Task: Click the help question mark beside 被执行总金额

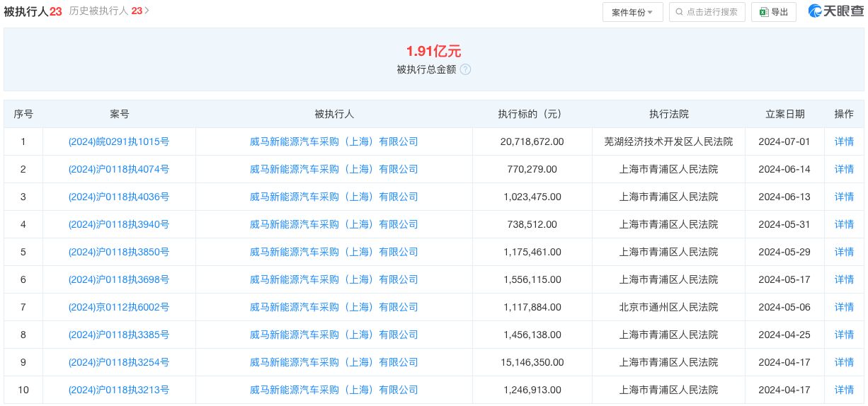Action: pyautogui.click(x=465, y=69)
